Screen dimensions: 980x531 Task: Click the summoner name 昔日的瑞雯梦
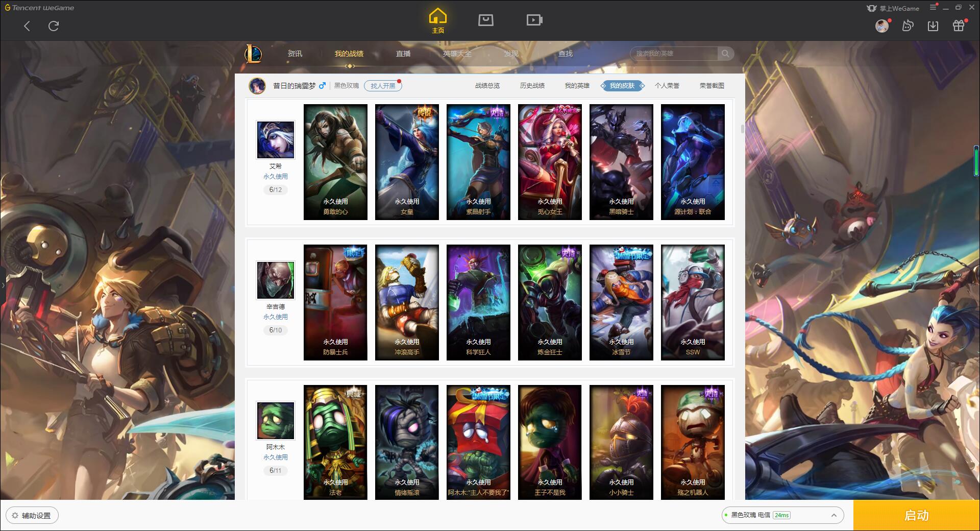[x=295, y=86]
